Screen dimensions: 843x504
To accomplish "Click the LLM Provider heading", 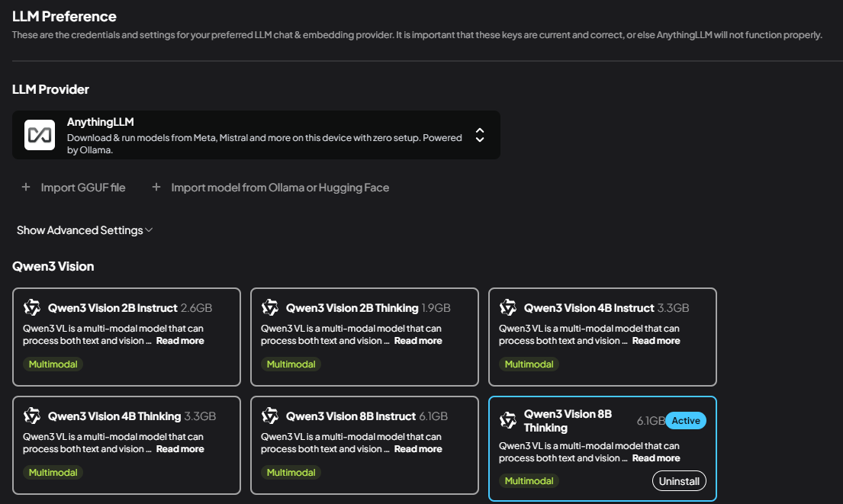I will pyautogui.click(x=50, y=89).
